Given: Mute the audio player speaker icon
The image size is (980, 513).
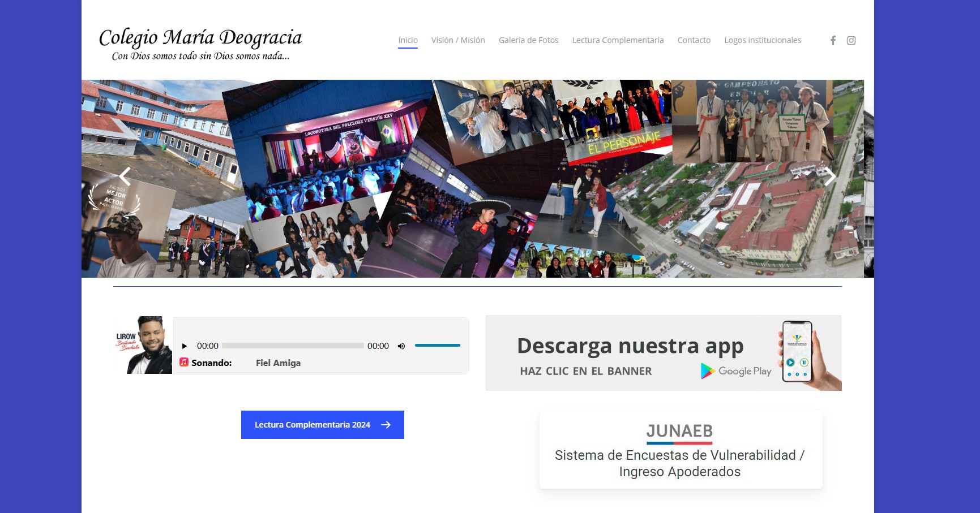Looking at the screenshot, I should pos(401,346).
